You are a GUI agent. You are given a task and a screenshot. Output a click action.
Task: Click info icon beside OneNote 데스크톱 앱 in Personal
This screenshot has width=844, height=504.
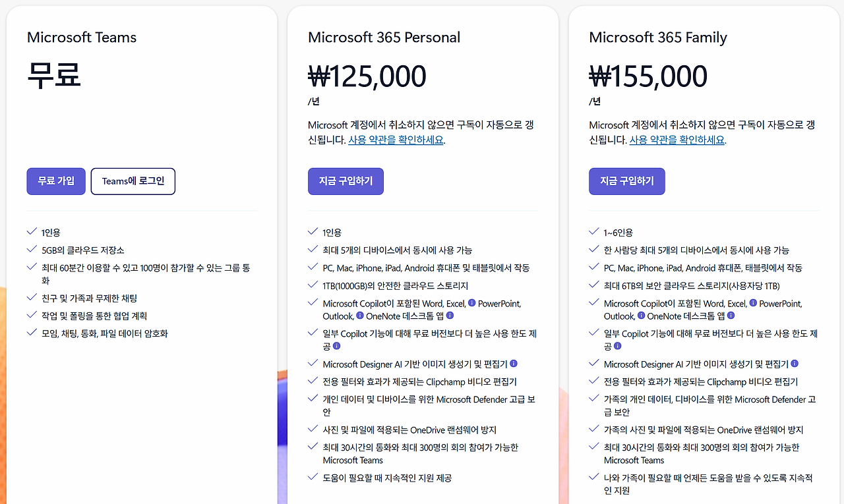(450, 316)
